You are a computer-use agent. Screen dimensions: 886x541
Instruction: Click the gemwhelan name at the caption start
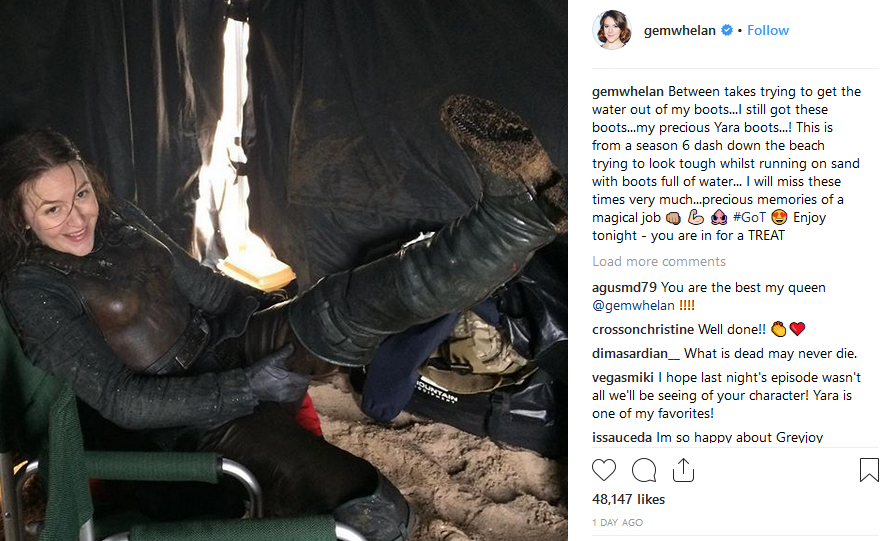628,92
